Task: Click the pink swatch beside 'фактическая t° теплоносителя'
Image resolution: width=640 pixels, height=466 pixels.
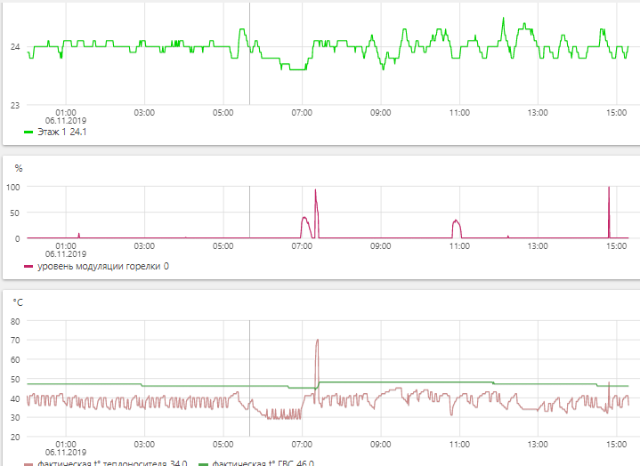Action: point(29,463)
